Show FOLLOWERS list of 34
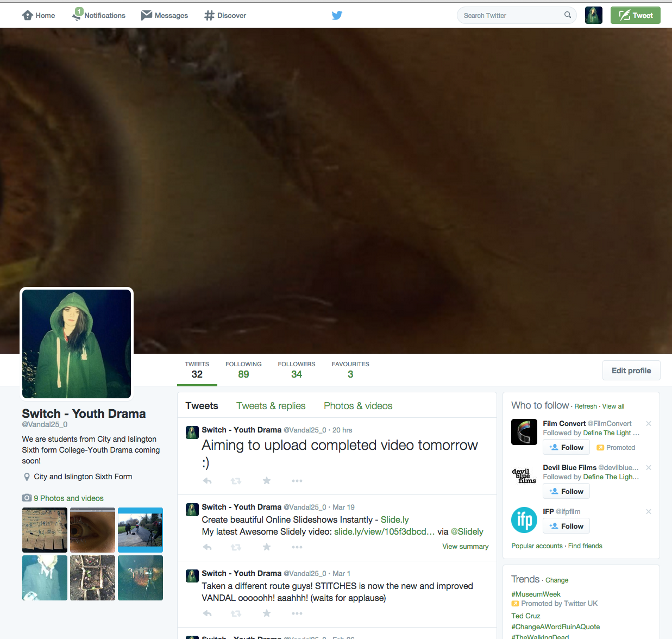This screenshot has width=672, height=639. coord(297,370)
